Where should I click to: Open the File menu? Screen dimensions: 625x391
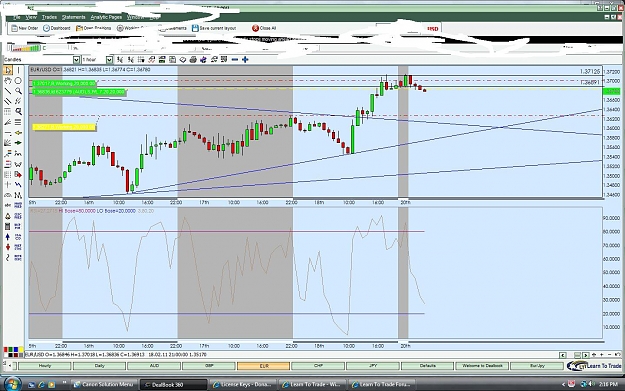(17, 17)
